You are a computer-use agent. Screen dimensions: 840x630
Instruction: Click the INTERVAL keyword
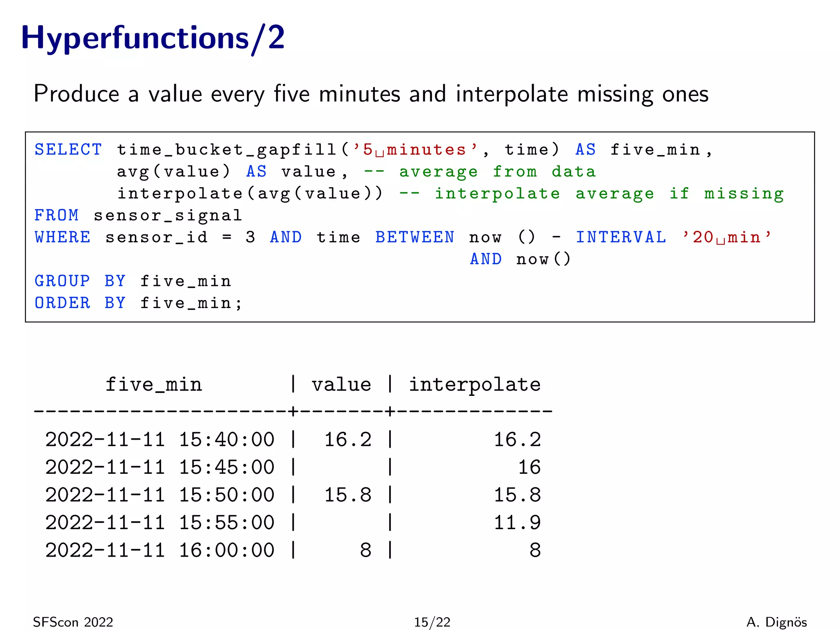click(621, 237)
